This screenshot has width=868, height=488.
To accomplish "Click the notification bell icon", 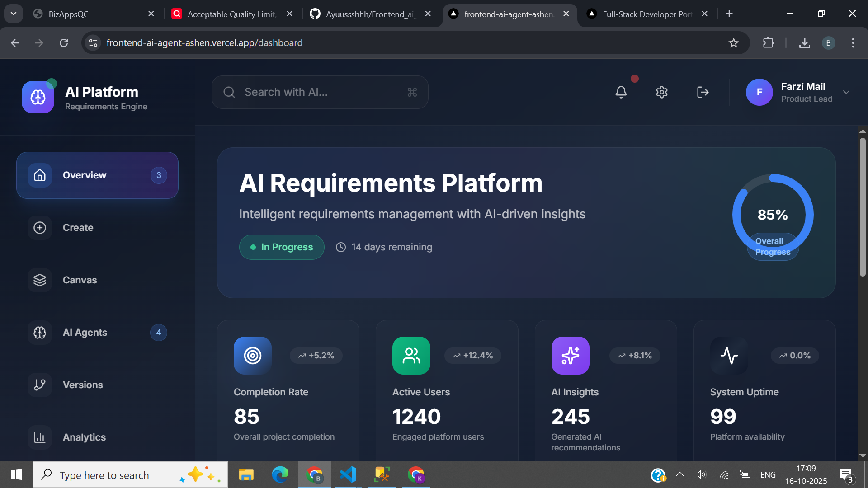I will coord(621,92).
